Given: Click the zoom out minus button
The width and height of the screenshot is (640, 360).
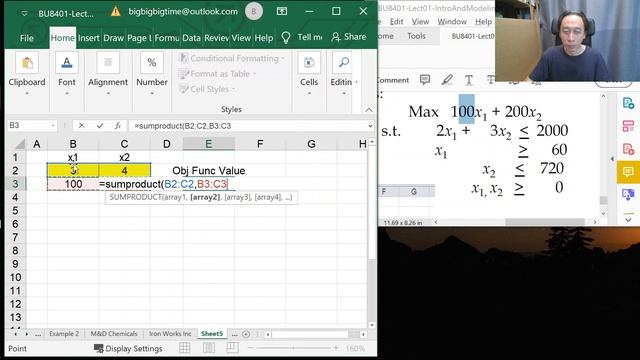Looking at the screenshot, I should pyautogui.click(x=251, y=348).
